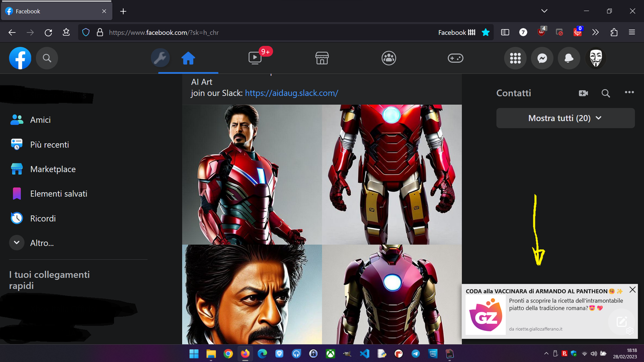The height and width of the screenshot is (362, 644).
Task: Click the browser forward arrow
Action: [x=30, y=32]
